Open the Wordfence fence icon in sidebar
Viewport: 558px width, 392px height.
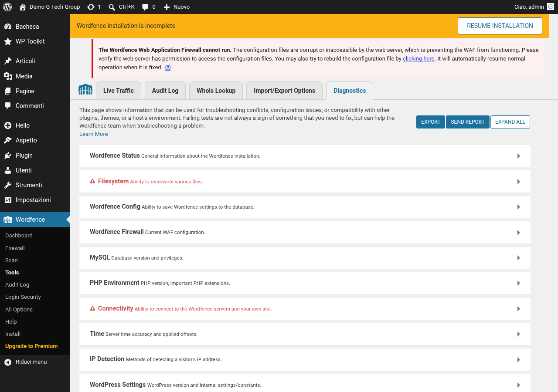tap(8, 220)
